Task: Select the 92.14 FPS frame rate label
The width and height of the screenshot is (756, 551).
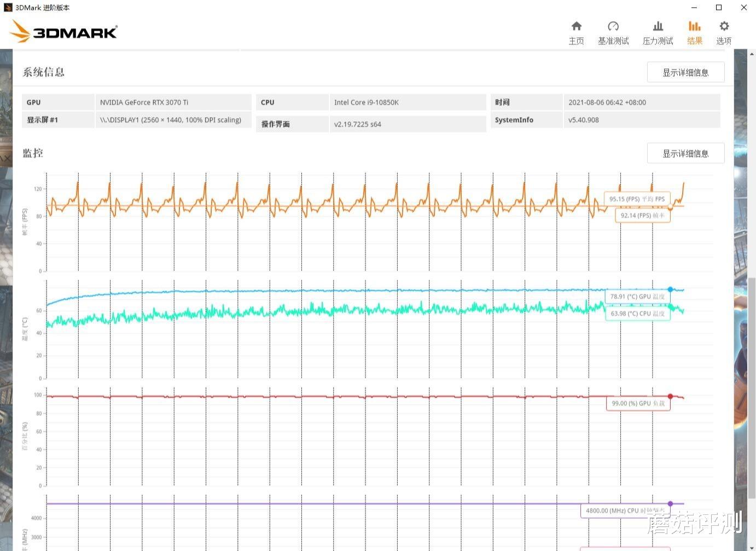Action: point(642,216)
